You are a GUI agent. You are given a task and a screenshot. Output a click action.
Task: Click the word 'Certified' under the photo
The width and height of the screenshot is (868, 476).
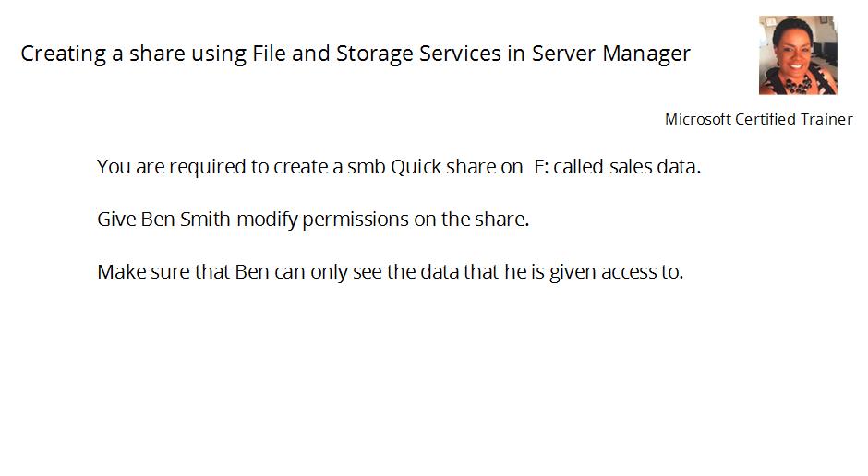762,119
